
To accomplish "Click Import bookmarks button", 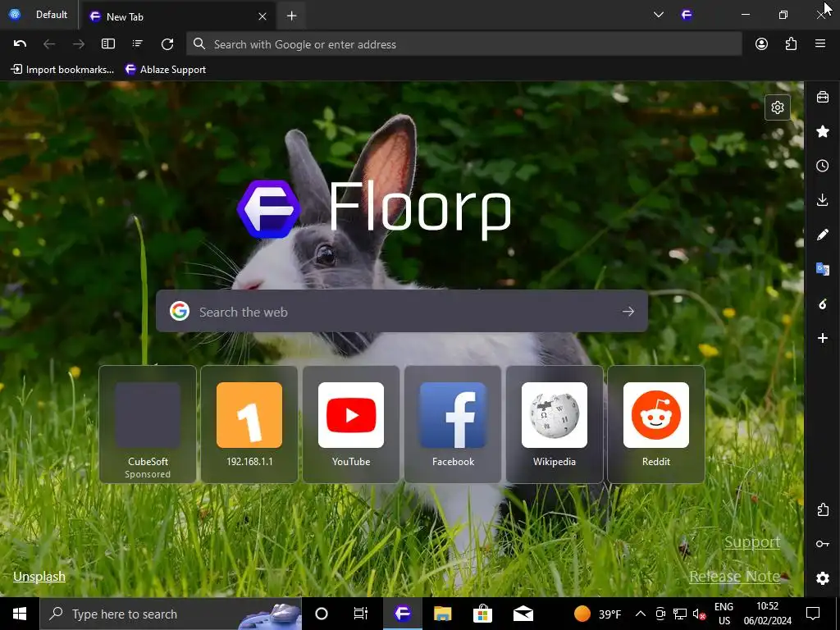I will [x=62, y=70].
